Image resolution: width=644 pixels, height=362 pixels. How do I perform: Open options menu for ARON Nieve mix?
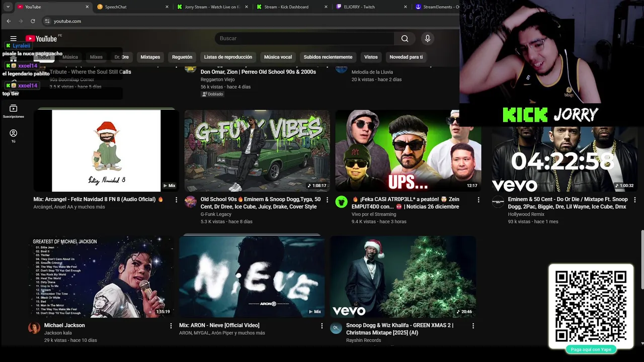322,326
